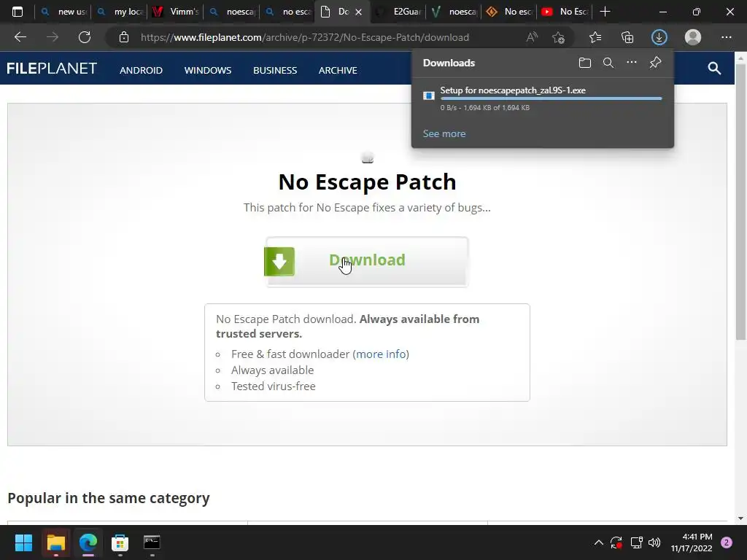Image resolution: width=747 pixels, height=560 pixels.
Task: Open the ANDROID menu
Action: tap(141, 71)
